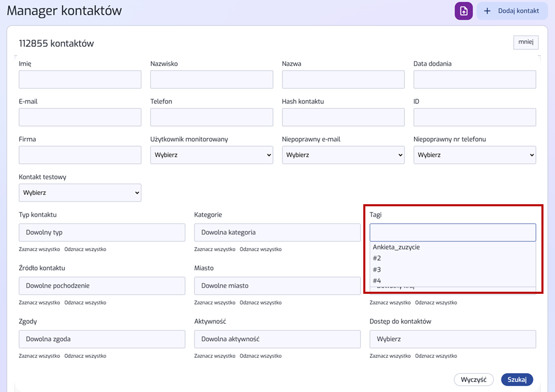Click the Data dodania input field
Screen dimensions: 555x392
[x=474, y=79]
